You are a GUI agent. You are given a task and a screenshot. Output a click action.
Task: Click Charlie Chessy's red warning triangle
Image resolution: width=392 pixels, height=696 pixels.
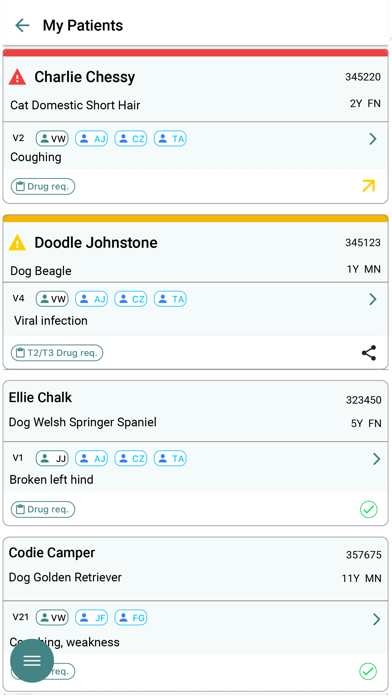click(x=17, y=77)
